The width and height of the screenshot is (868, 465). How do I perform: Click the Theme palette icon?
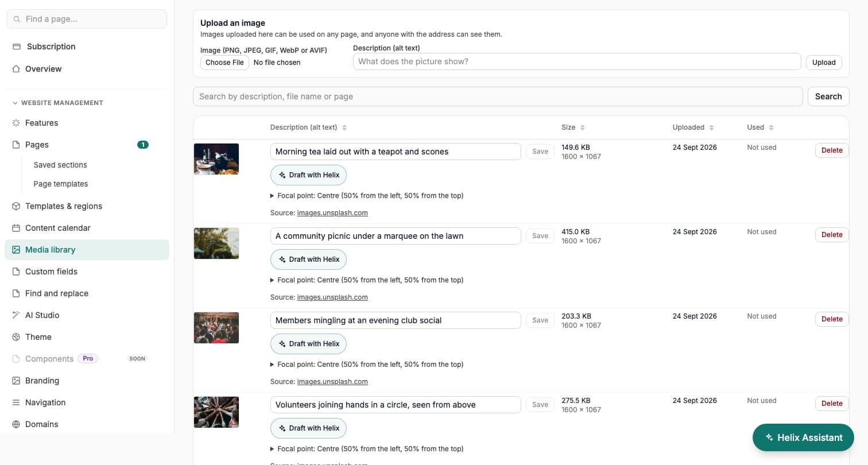click(x=16, y=337)
